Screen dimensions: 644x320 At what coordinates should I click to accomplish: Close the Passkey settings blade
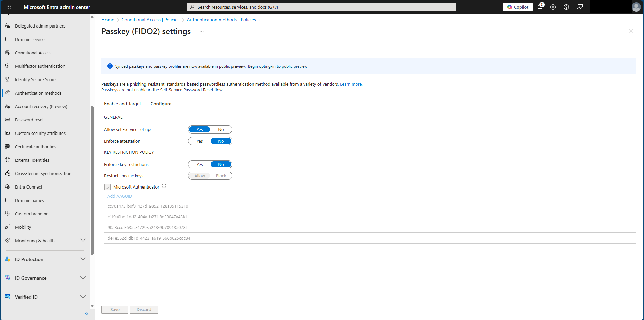click(x=631, y=31)
